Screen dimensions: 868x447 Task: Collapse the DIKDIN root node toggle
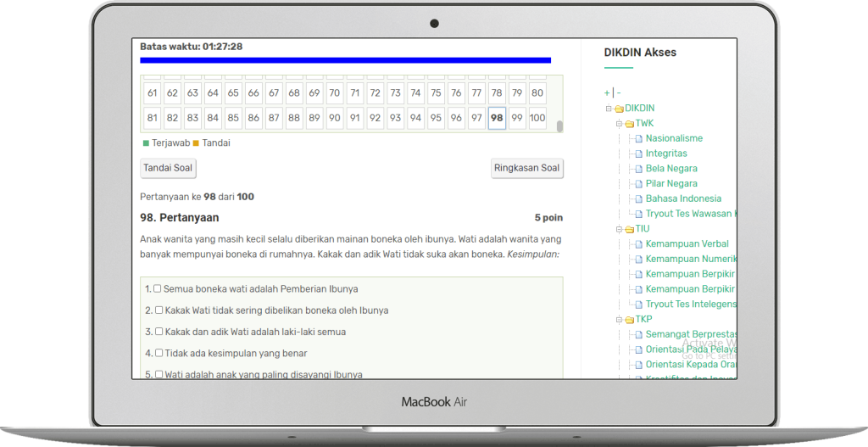pos(609,109)
